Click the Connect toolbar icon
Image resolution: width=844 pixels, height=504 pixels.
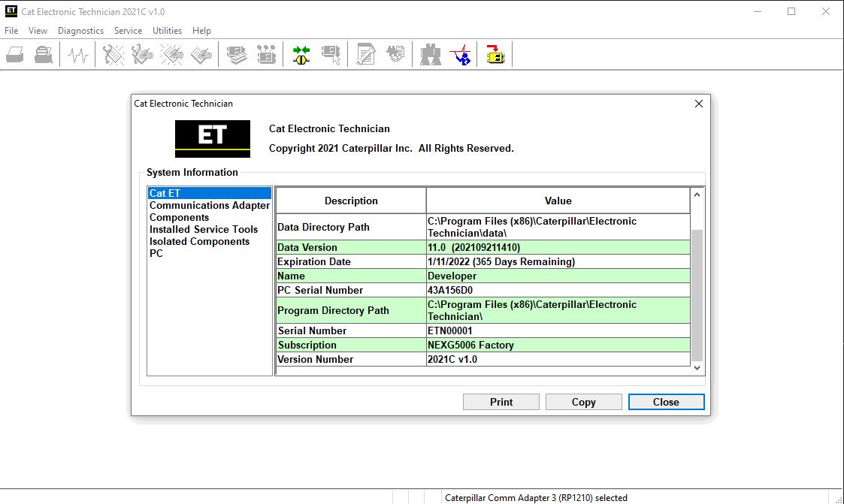(300, 53)
